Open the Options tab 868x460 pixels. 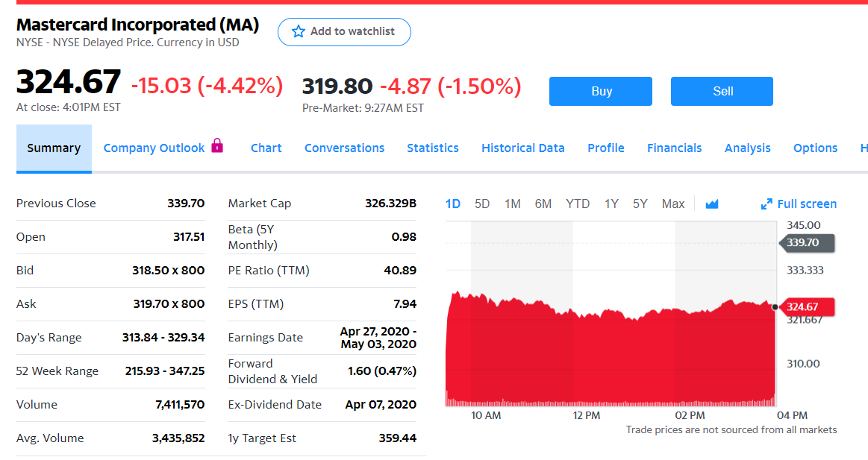815,148
